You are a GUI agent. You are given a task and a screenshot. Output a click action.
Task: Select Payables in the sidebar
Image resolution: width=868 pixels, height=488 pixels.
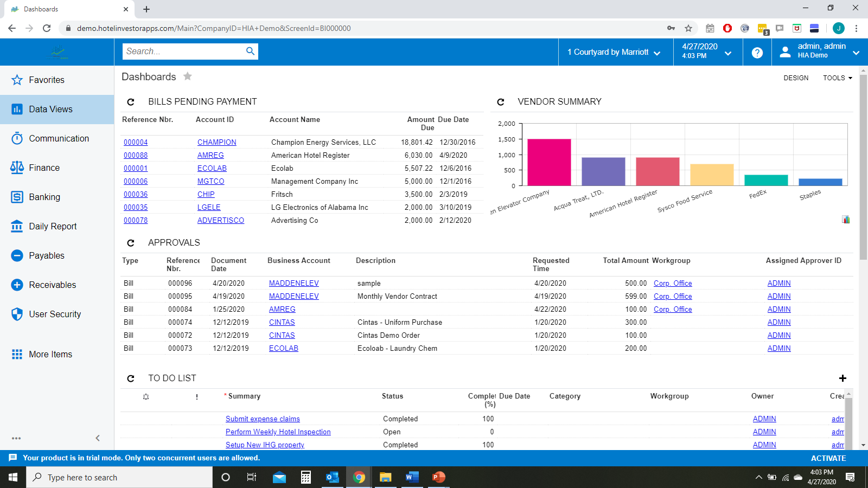pos(47,256)
